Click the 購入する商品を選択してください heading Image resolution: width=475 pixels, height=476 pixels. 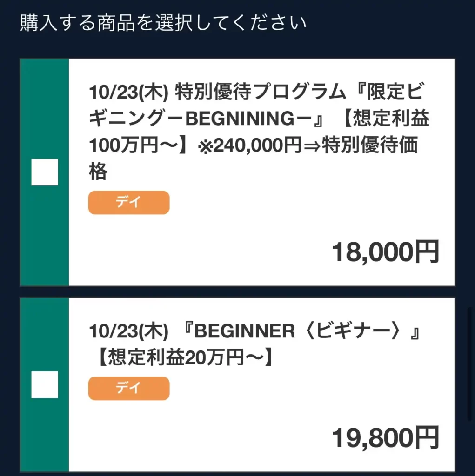(163, 23)
